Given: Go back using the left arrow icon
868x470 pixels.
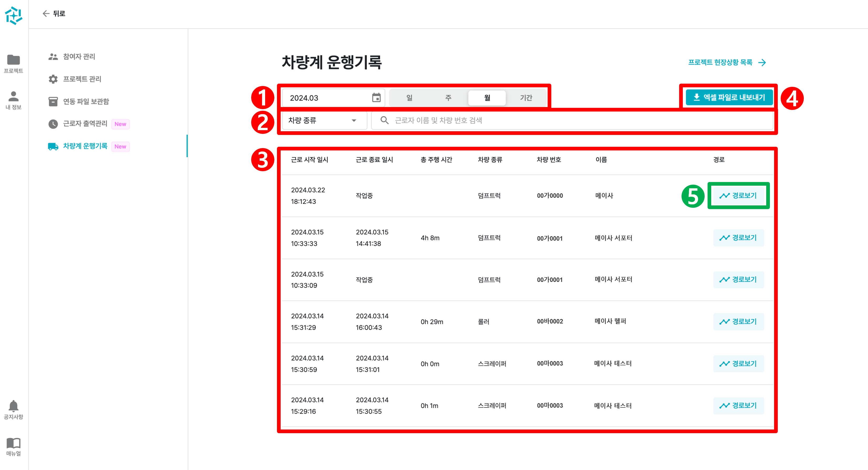Looking at the screenshot, I should [46, 13].
